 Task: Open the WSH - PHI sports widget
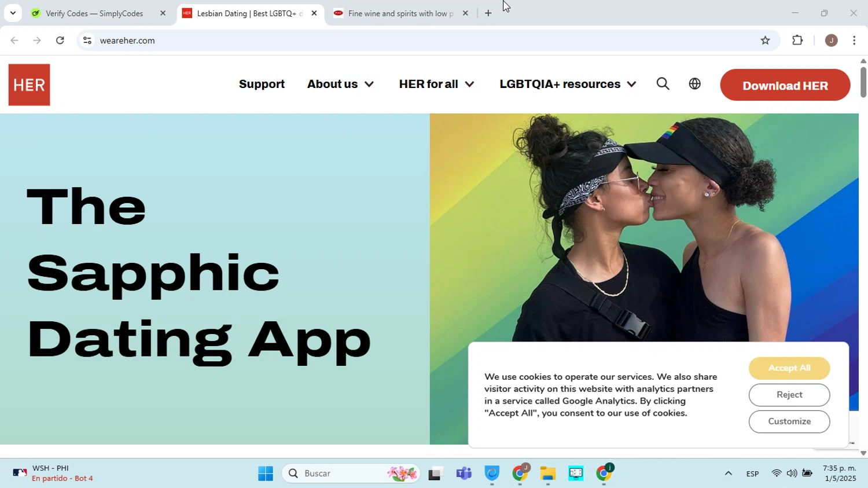[x=53, y=474]
